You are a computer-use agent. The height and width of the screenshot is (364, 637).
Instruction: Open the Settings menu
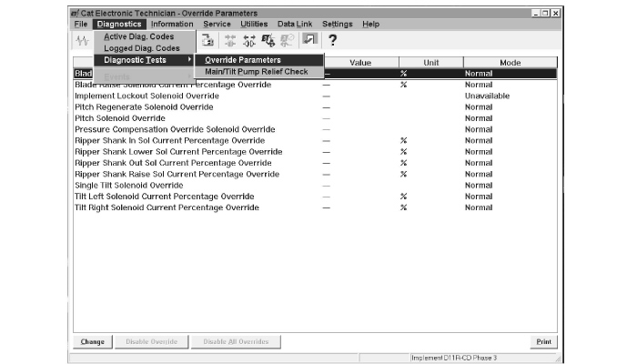click(338, 24)
